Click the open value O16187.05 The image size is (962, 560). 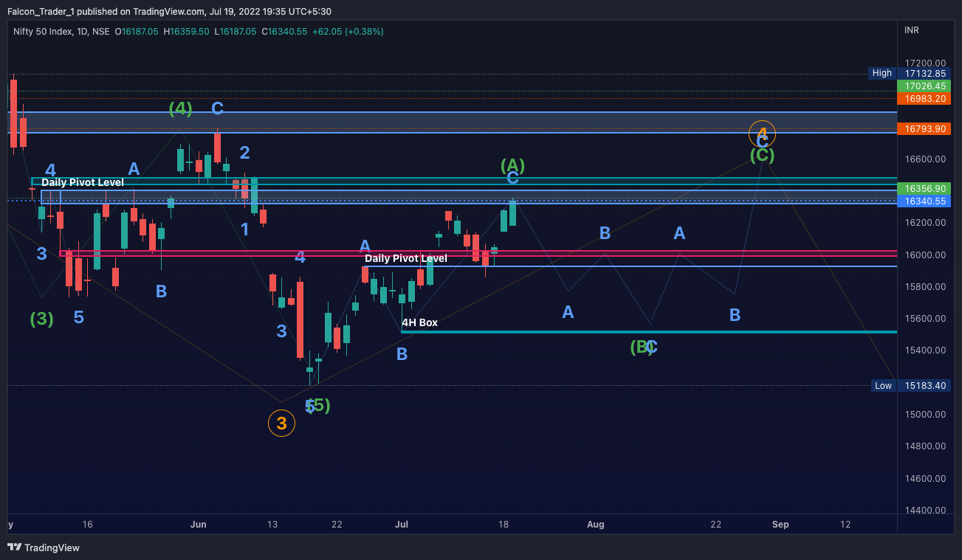pyautogui.click(x=137, y=32)
